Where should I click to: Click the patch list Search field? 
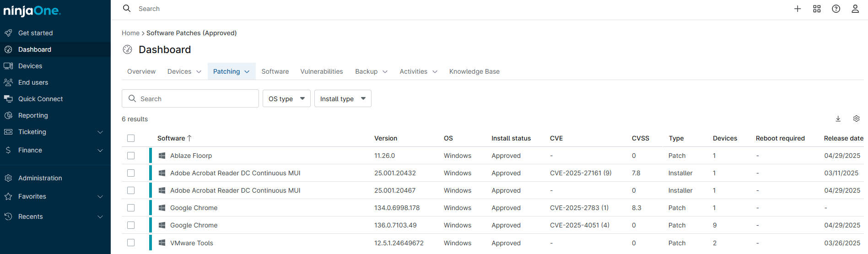pyautogui.click(x=197, y=99)
